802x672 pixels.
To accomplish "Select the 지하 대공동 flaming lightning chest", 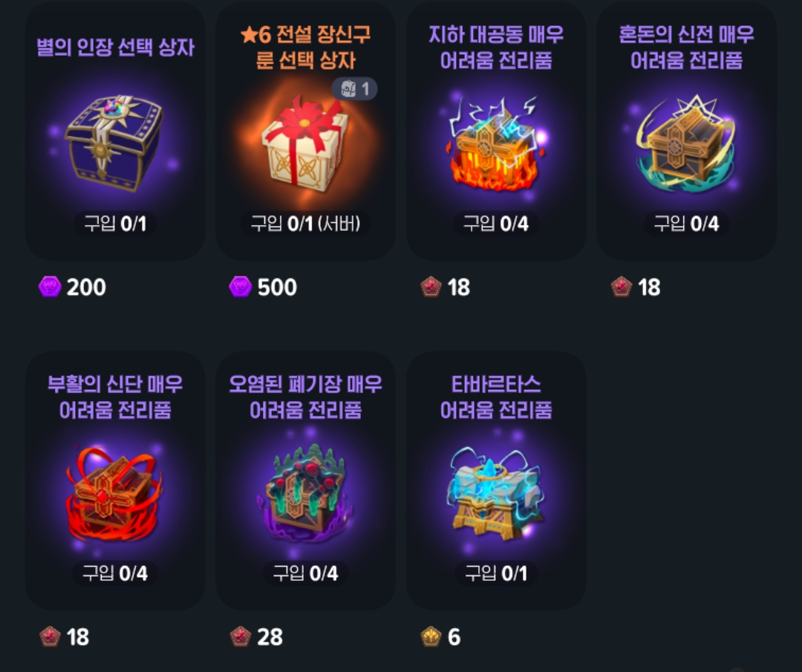I will click(495, 145).
